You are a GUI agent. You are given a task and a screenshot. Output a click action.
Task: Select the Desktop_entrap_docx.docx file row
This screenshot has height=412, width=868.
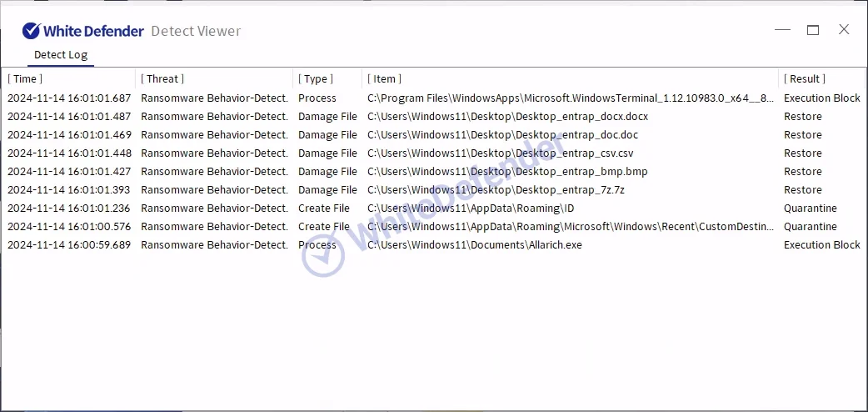tap(507, 117)
